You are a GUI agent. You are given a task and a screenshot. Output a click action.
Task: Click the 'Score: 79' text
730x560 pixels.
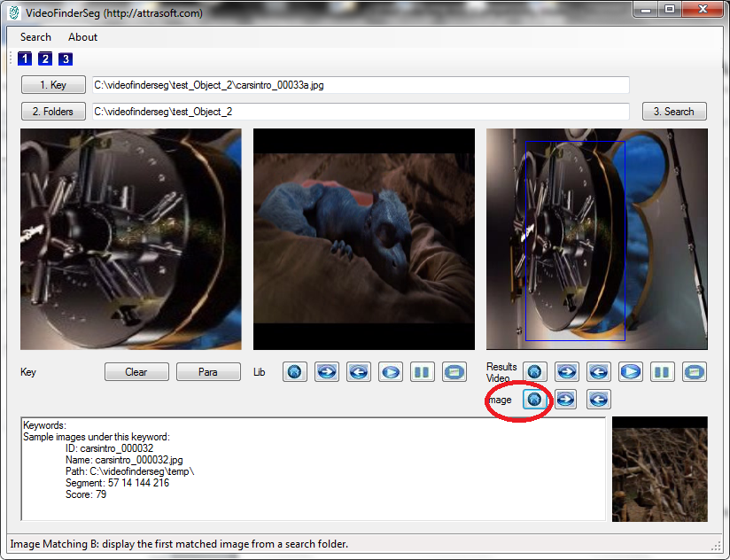(x=86, y=494)
